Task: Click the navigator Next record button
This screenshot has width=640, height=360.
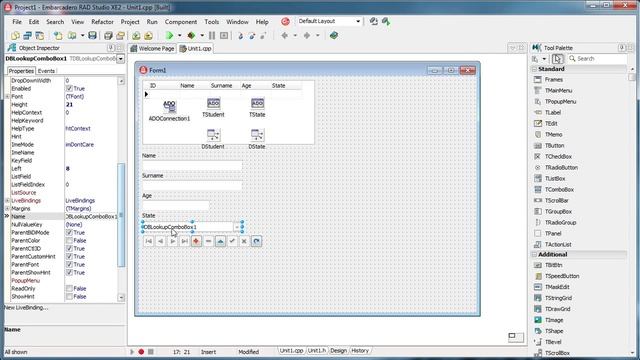Action: [x=173, y=241]
